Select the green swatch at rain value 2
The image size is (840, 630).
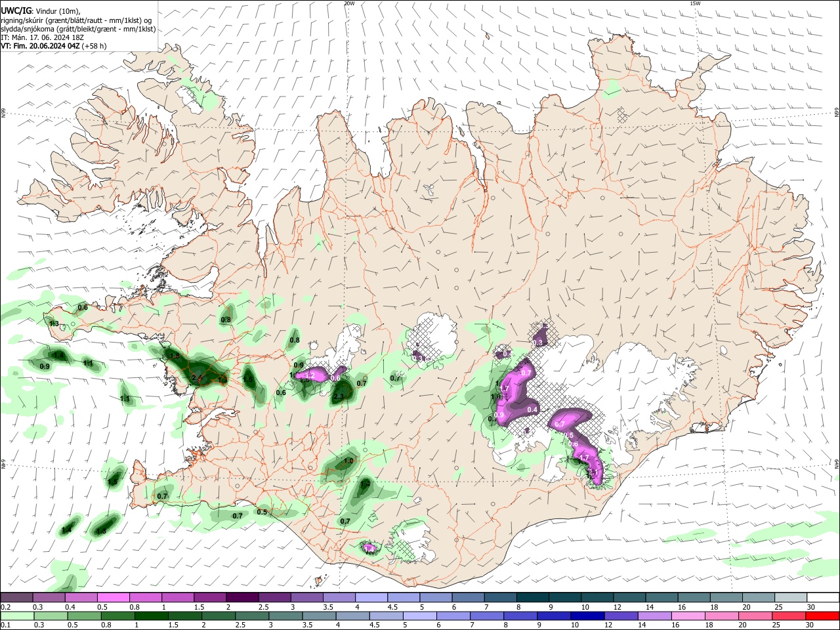[219, 616]
